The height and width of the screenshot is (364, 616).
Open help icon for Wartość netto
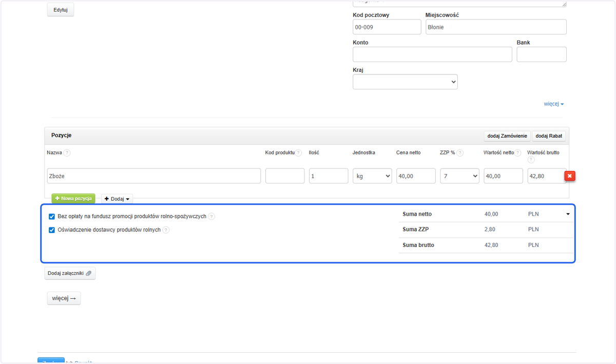tap(518, 153)
